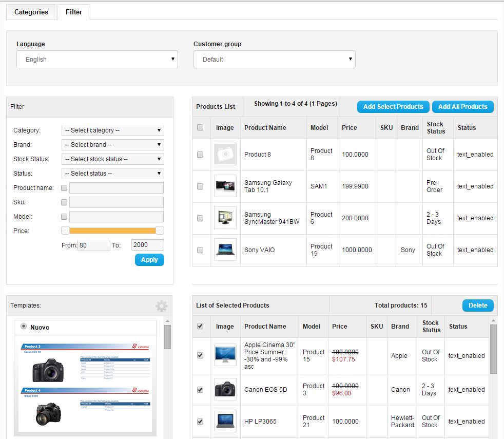Click the left handle of the Price slider
504x439 pixels.
(65, 231)
